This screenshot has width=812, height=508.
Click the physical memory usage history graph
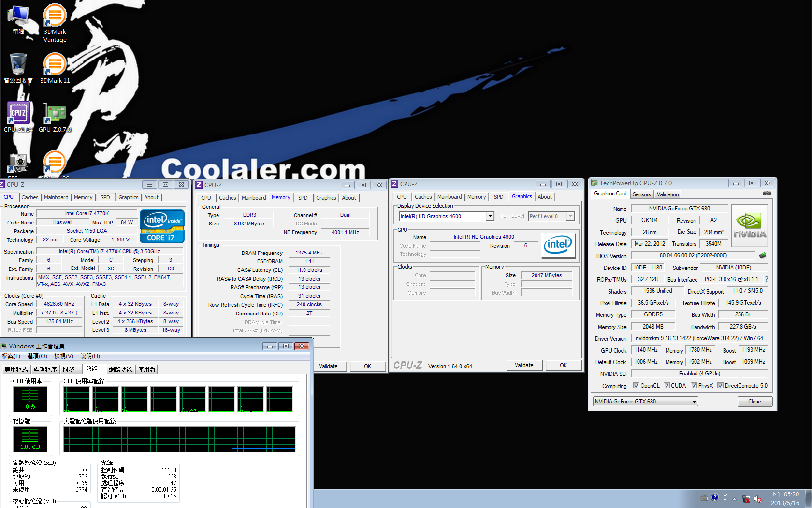click(179, 439)
